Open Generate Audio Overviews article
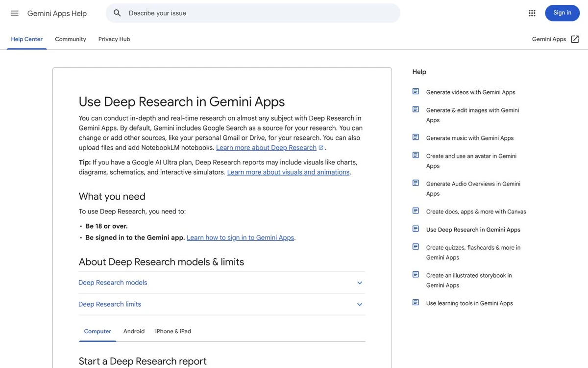 pos(473,188)
